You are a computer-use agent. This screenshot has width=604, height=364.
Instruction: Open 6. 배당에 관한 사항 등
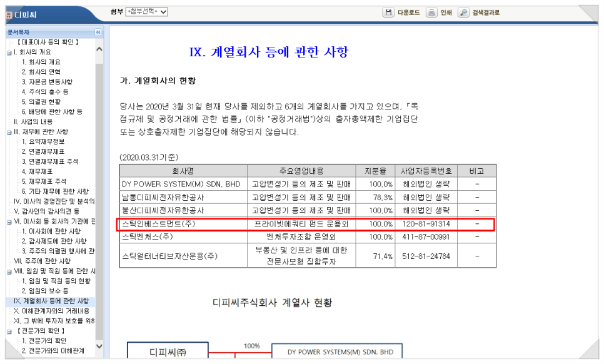coord(52,112)
